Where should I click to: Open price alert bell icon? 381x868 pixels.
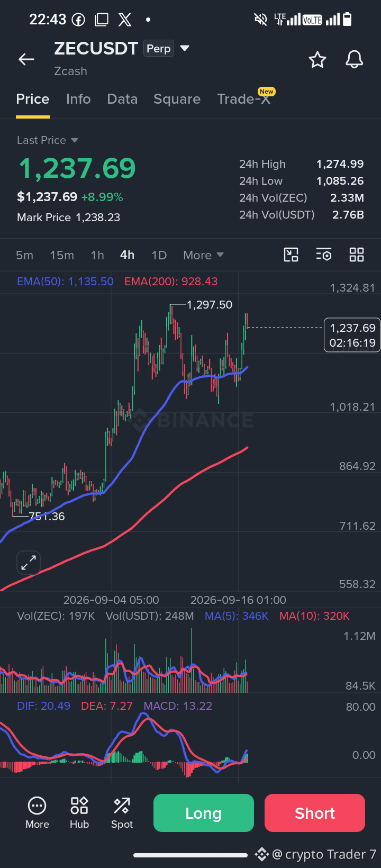click(x=355, y=60)
